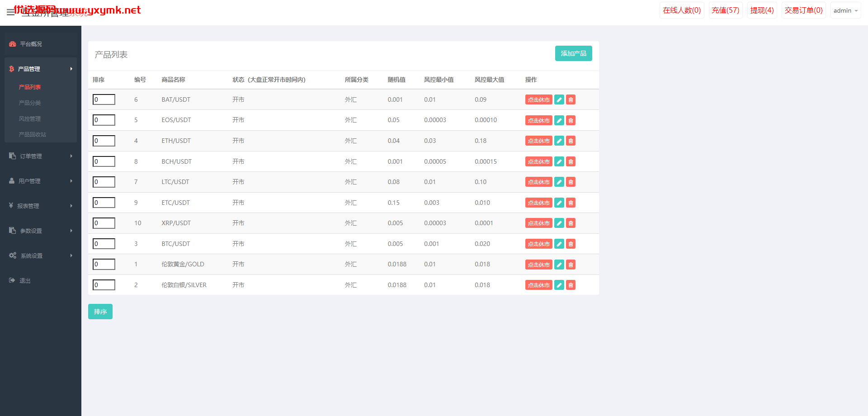Viewport: 868px width, 416px height.
Task: Go to 平台概况 overview
Action: tap(31, 44)
